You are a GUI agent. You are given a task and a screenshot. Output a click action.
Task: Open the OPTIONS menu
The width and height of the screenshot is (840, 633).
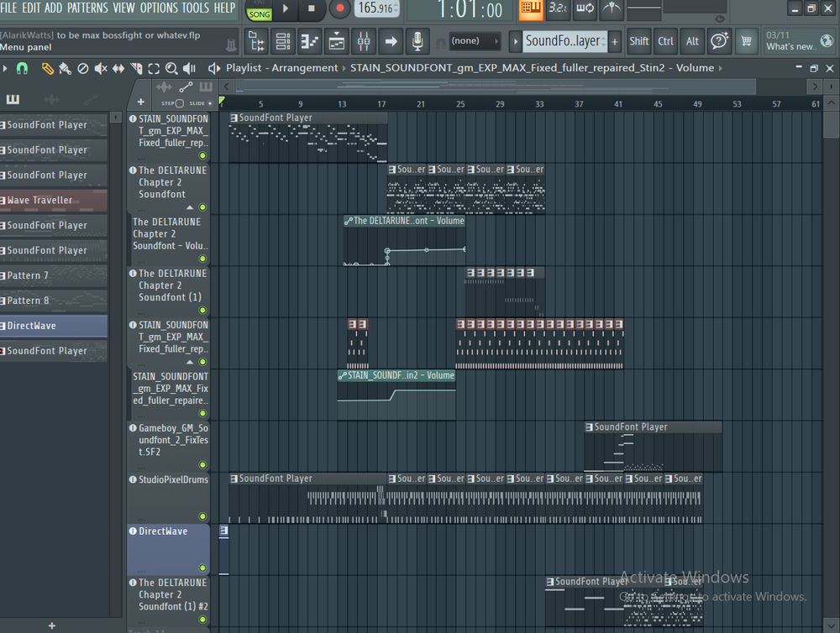click(159, 8)
